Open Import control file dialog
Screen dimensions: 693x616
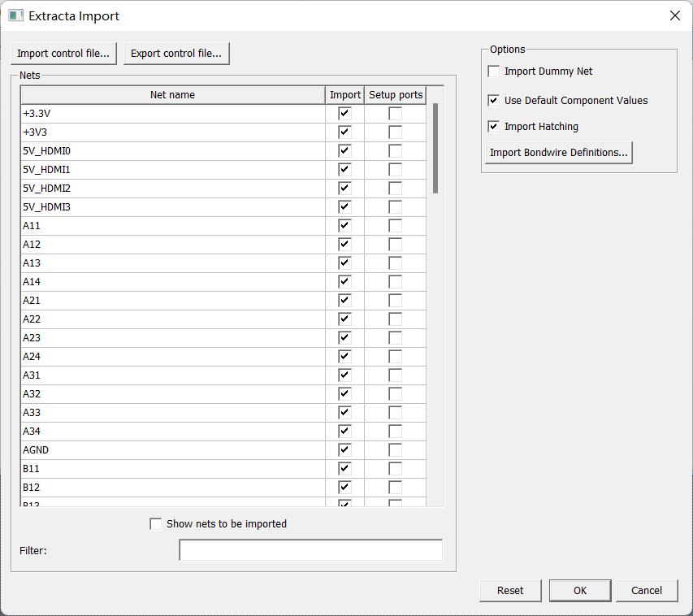pyautogui.click(x=63, y=53)
